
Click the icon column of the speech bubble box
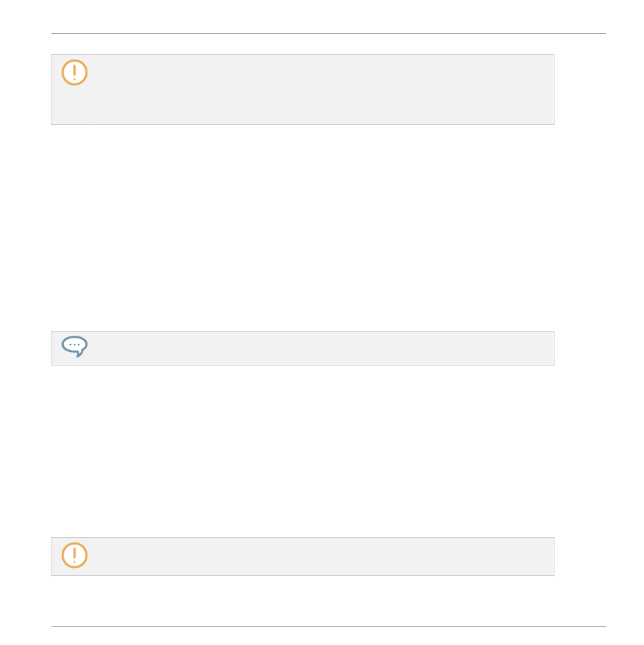(x=73, y=348)
